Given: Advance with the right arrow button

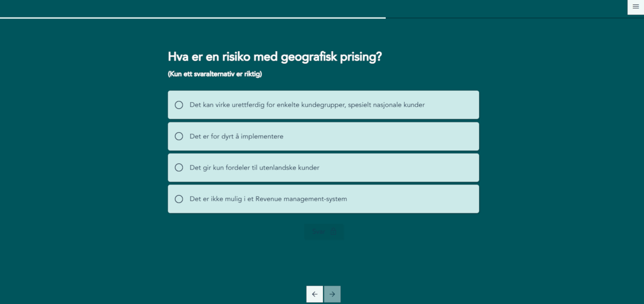Looking at the screenshot, I should coord(332,294).
